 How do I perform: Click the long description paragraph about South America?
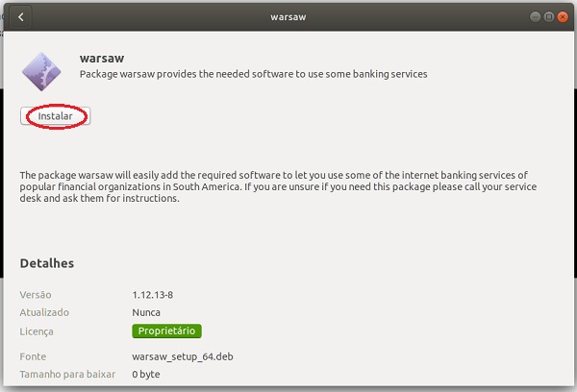(x=278, y=186)
